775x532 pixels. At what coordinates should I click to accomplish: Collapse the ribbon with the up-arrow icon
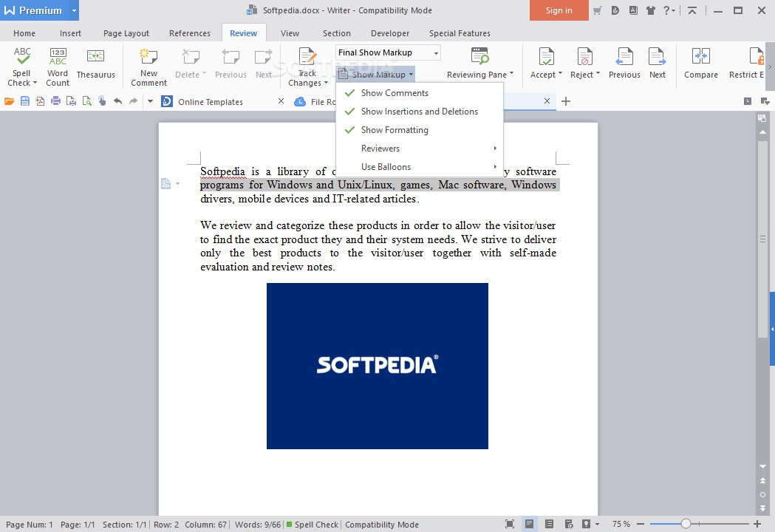692,10
